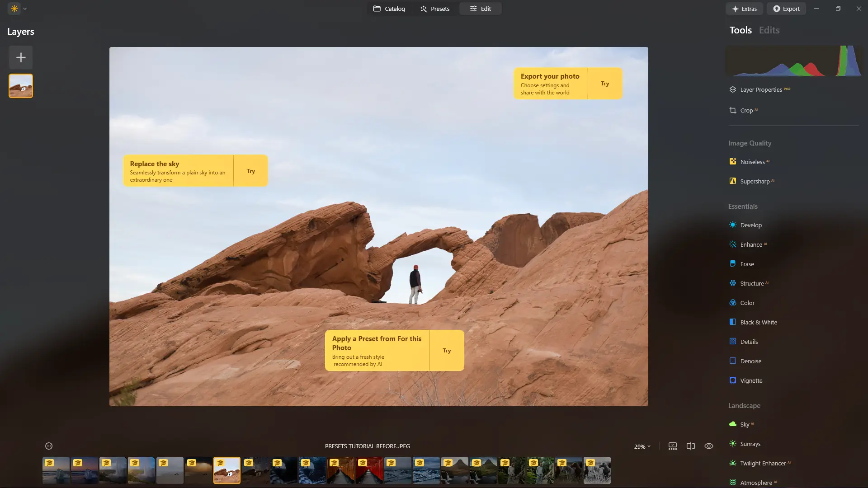
Task: Click the histogram display
Action: [x=793, y=61]
